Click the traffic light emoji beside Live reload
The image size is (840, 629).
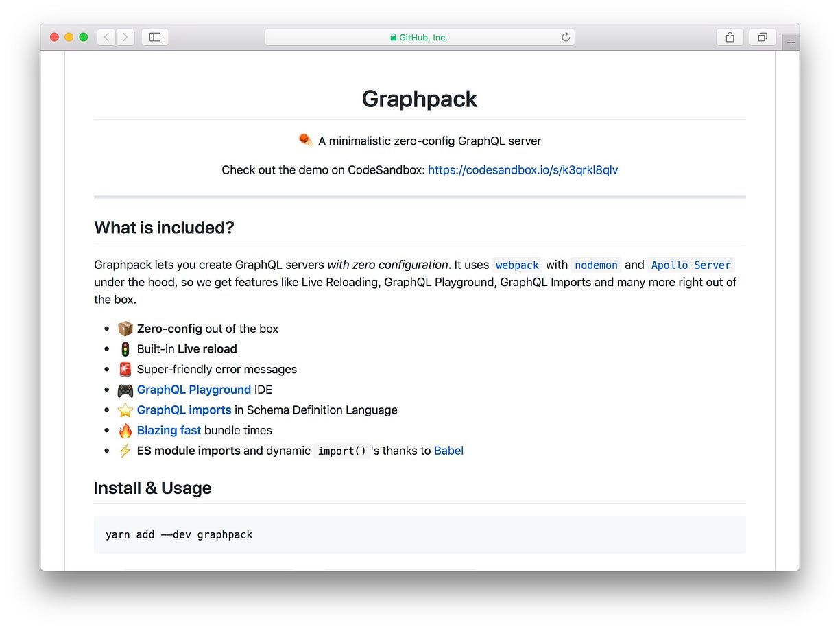125,348
